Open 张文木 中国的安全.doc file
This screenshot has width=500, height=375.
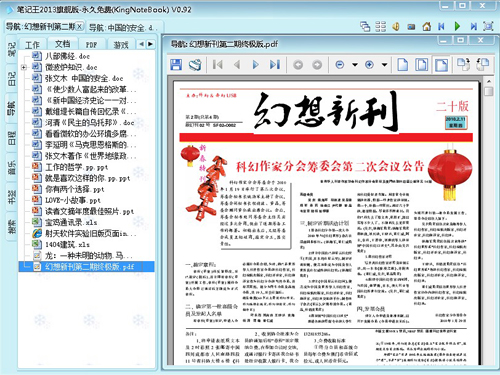pos(84,78)
